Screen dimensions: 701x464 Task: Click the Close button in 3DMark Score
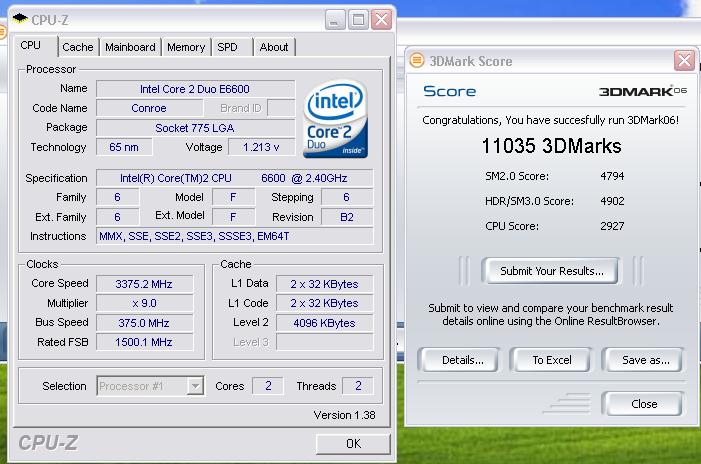pyautogui.click(x=643, y=404)
